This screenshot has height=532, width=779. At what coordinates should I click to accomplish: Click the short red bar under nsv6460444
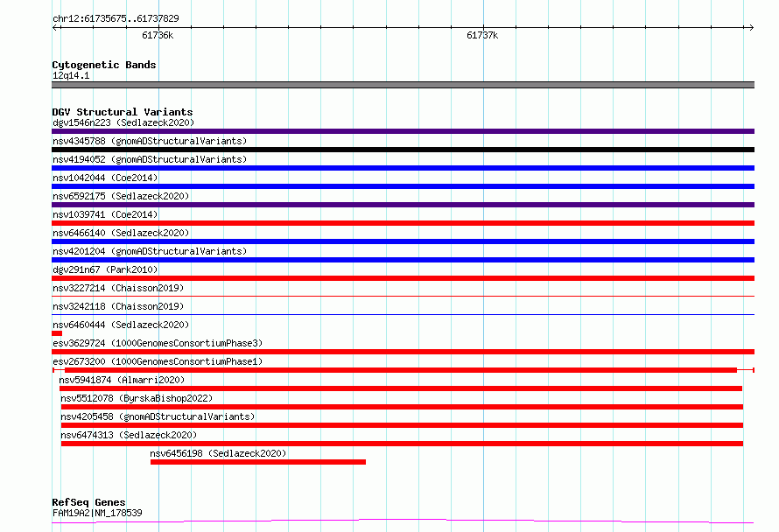tap(57, 333)
